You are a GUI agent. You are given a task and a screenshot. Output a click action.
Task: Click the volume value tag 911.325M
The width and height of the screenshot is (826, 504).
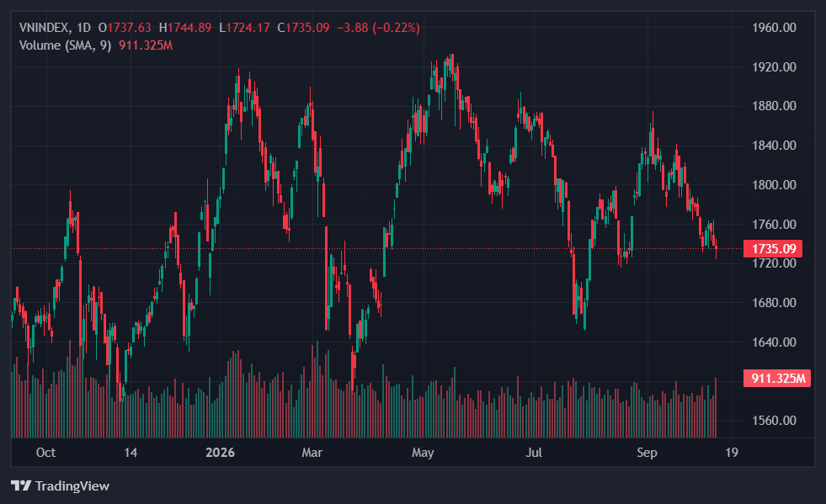[777, 378]
